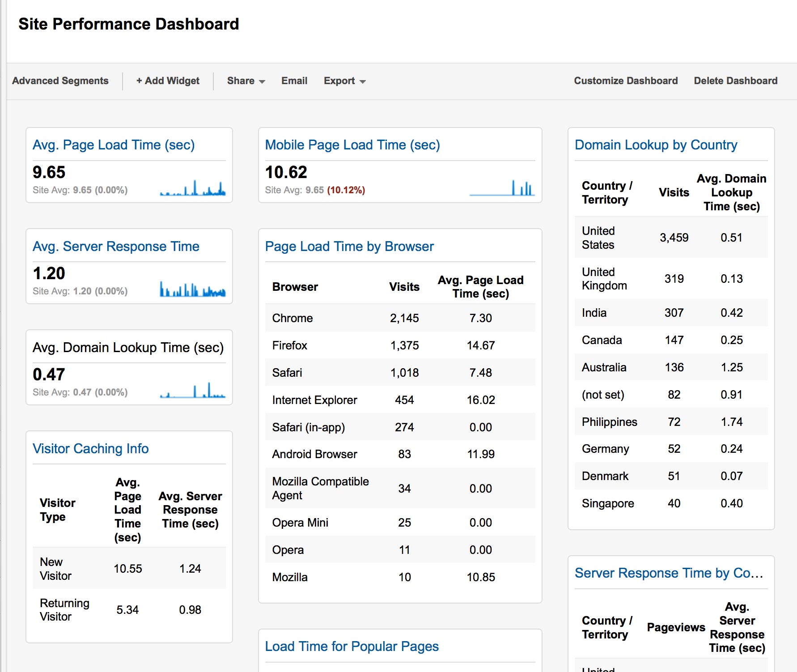Viewport: 797px width, 672px height.
Task: Click the Avg. Domain Lookup Time (sec) title
Action: [x=128, y=348]
